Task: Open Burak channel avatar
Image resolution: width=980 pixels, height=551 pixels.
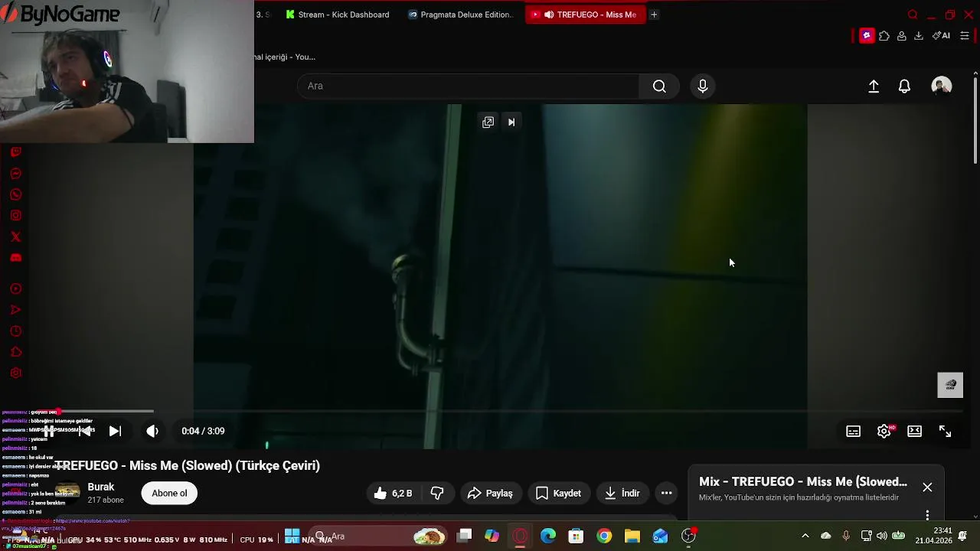Action: tap(67, 491)
